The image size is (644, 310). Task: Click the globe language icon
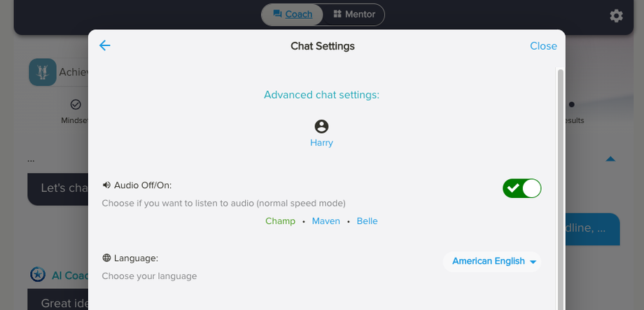click(x=106, y=258)
